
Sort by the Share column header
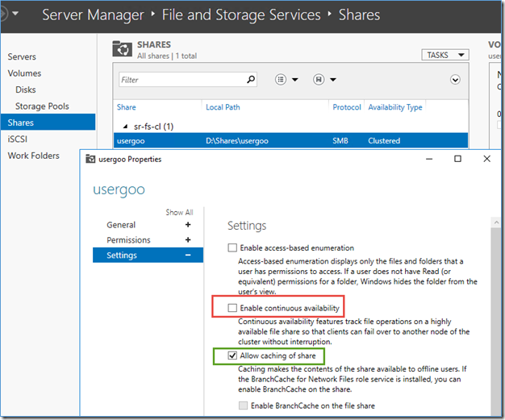(x=126, y=107)
